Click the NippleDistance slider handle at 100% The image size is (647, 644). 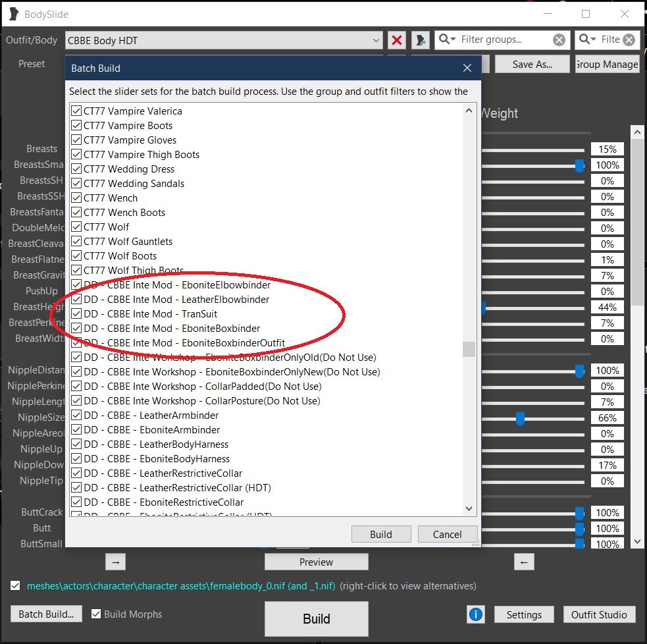tap(579, 371)
